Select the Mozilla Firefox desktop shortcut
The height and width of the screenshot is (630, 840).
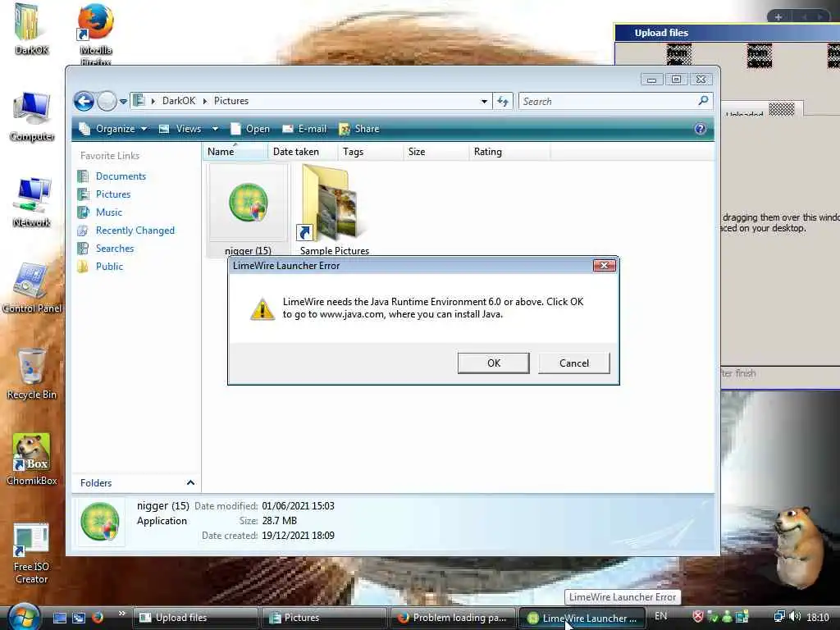(x=95, y=34)
